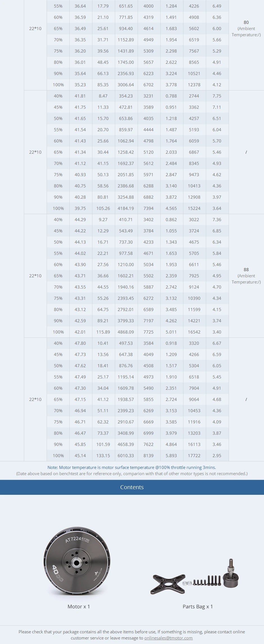Click the motor temperature note text
Screen dimensions: 264x644
coord(132,468)
